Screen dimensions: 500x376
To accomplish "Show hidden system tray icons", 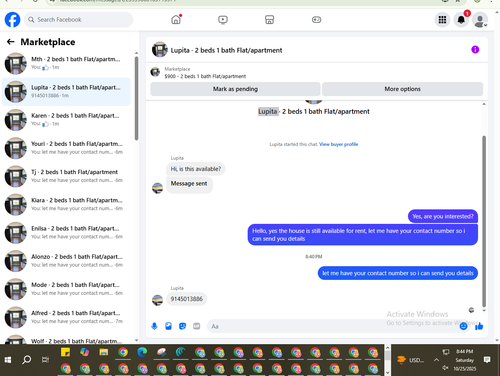I will pos(436,360).
